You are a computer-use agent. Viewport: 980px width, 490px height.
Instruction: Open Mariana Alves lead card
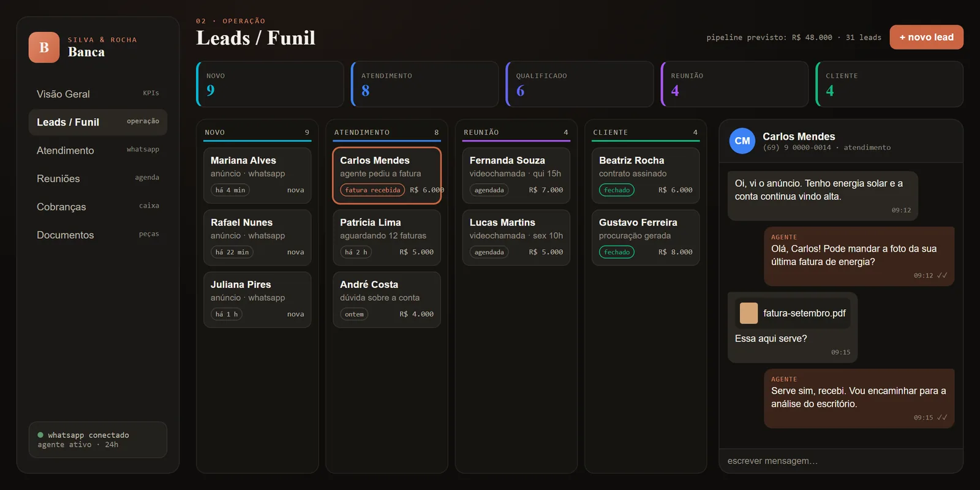257,176
